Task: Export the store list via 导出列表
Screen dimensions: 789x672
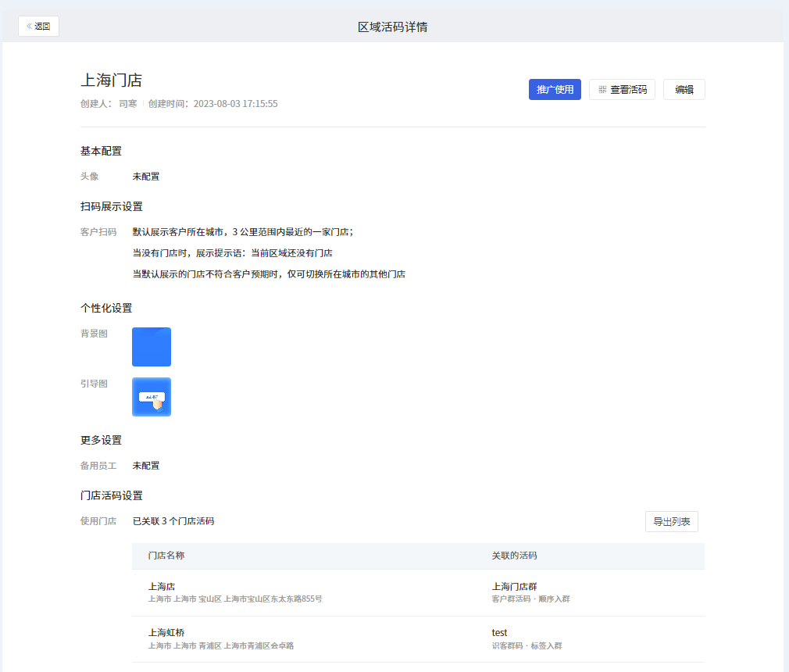Action: tap(671, 521)
